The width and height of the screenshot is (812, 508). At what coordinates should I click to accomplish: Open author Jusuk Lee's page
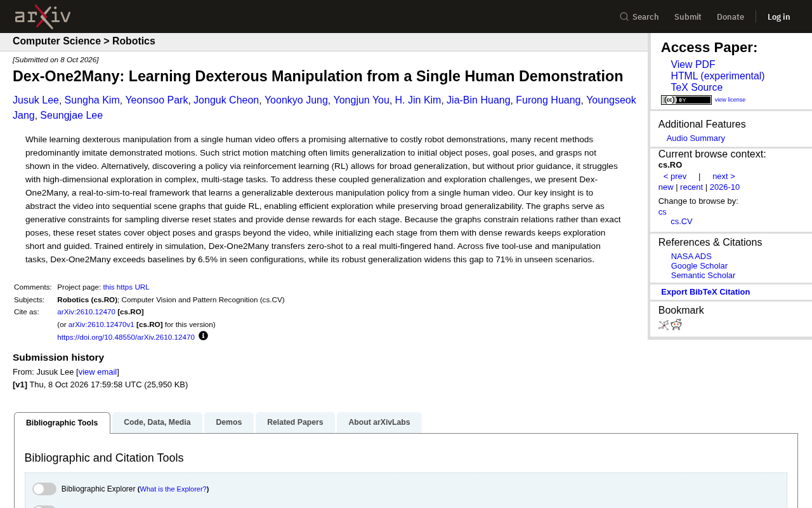point(36,100)
